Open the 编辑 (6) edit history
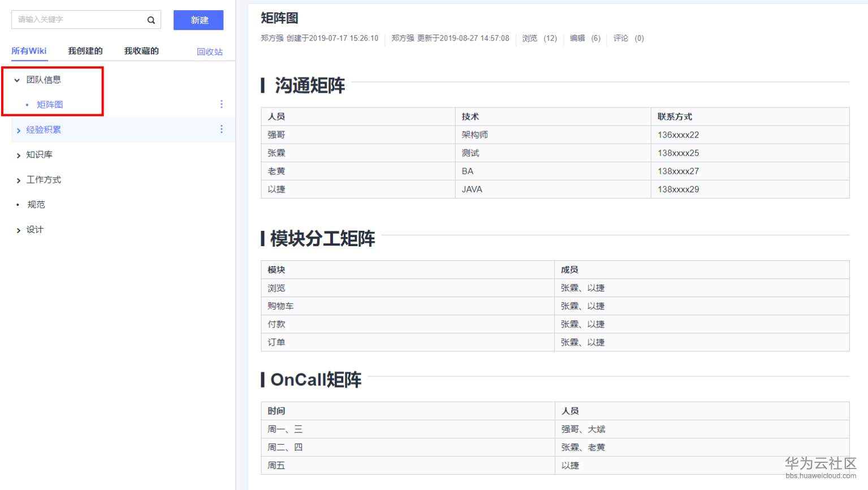This screenshot has width=868, height=490. pos(585,38)
